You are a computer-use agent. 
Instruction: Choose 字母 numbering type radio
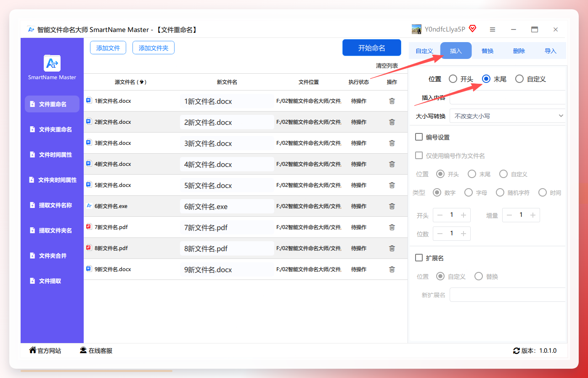469,192
